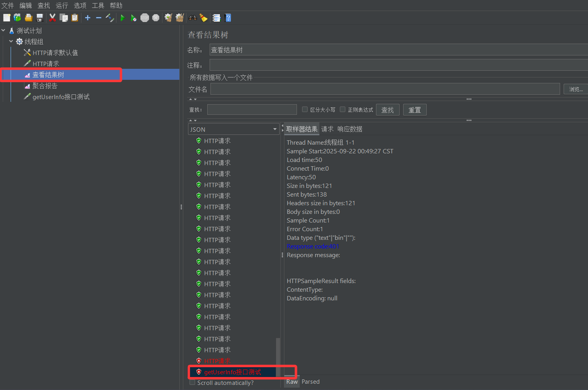Click the Clear results broom-gear icon
Screen dimensions: 588x390
168,18
